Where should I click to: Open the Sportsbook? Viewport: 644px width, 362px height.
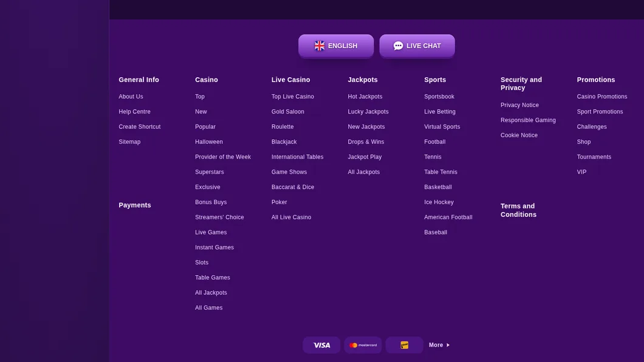coord(439,97)
